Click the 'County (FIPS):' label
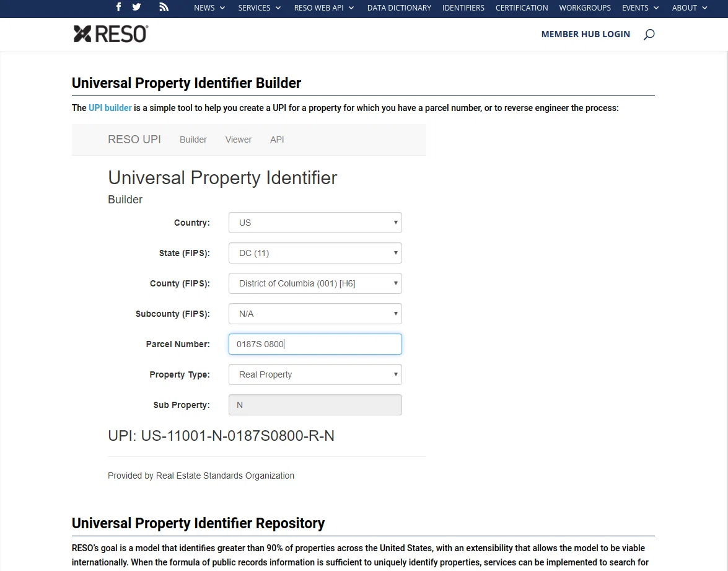The width and height of the screenshot is (728, 571). pyautogui.click(x=180, y=283)
